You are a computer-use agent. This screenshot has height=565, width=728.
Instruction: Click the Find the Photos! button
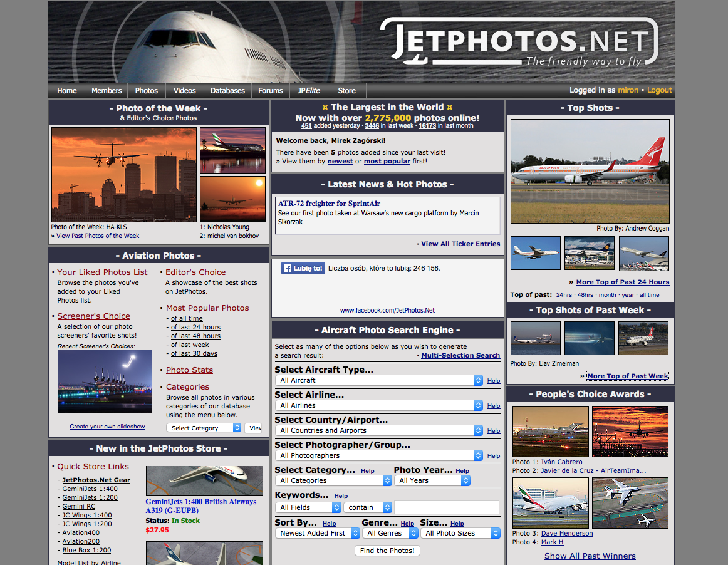click(387, 551)
